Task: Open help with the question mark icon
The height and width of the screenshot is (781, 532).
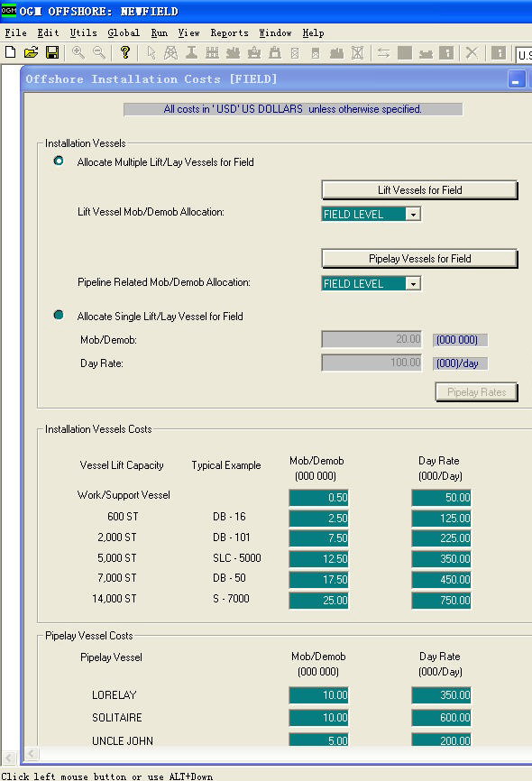Action: [x=125, y=52]
